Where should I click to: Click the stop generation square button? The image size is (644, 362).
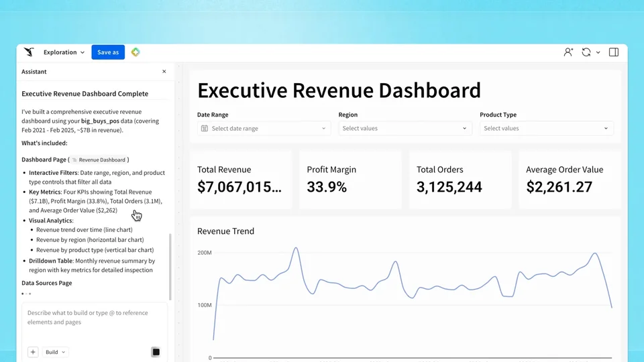(156, 352)
